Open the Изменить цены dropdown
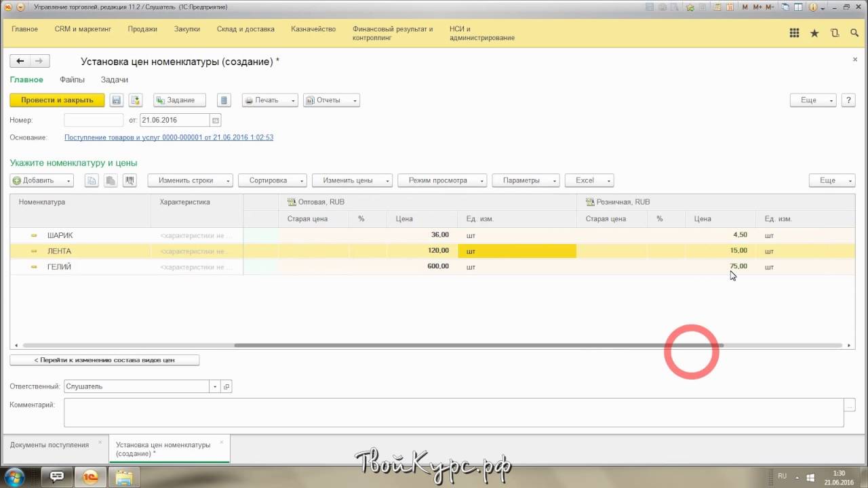Screen dimensions: 868x488 tap(352, 181)
